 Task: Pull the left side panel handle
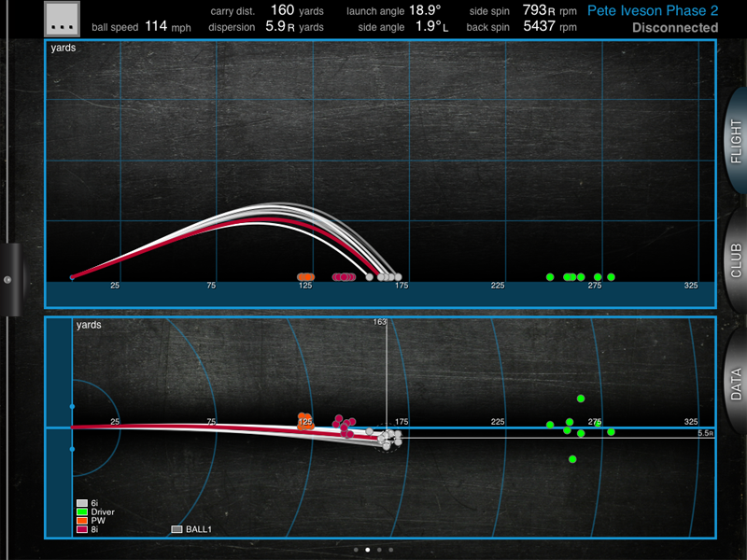point(7,279)
